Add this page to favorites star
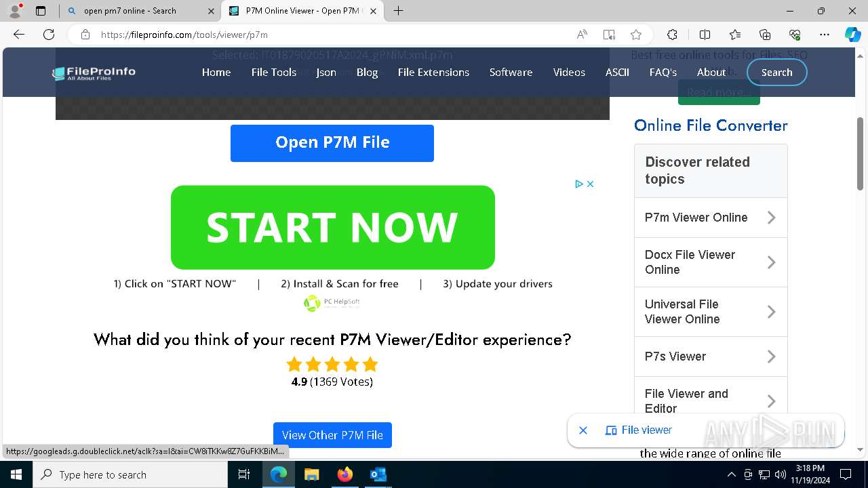 (x=636, y=35)
